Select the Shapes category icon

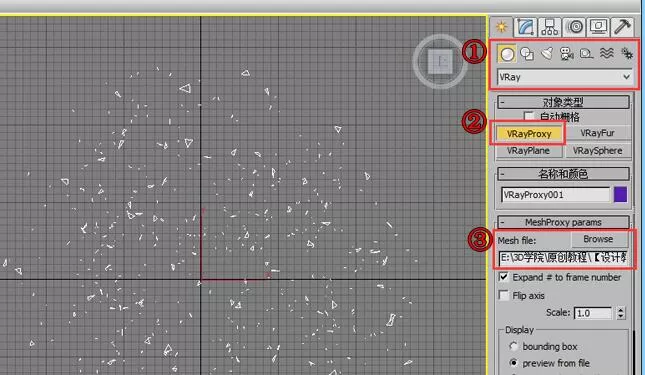[x=527, y=54]
